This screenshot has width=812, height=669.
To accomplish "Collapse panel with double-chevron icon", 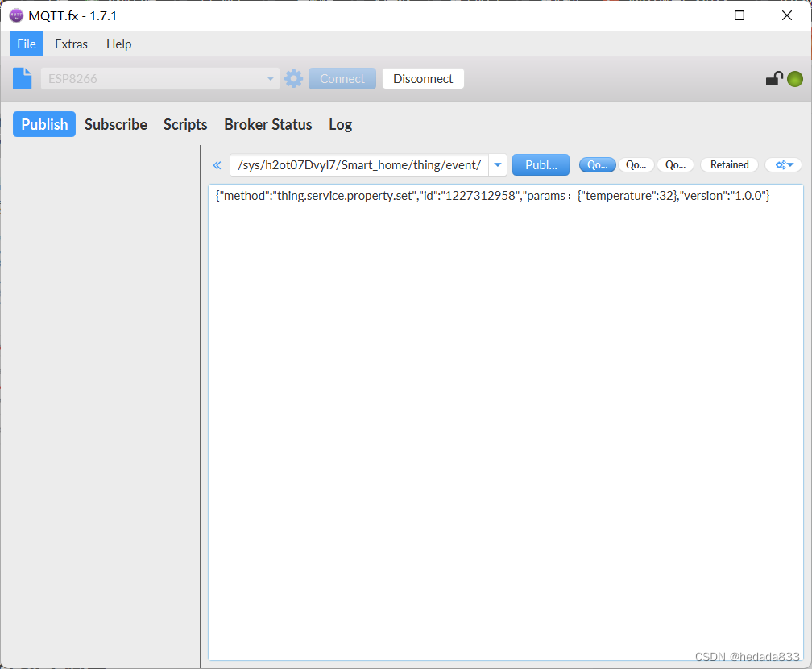I will pos(217,165).
